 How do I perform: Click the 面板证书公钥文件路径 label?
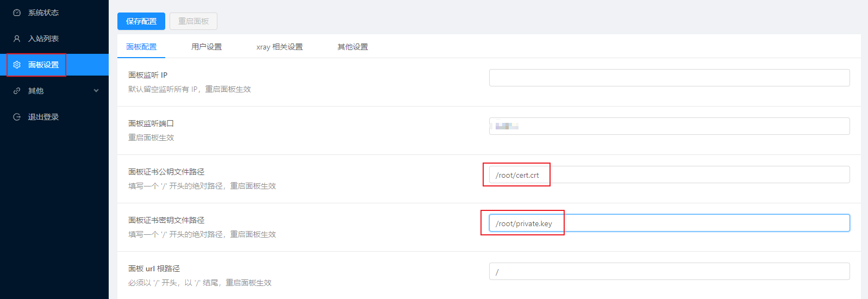166,172
